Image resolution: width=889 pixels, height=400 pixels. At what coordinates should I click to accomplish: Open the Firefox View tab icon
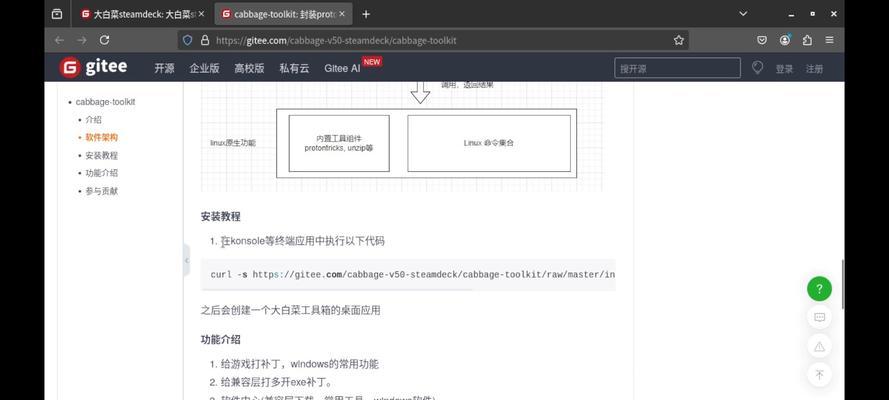point(57,14)
